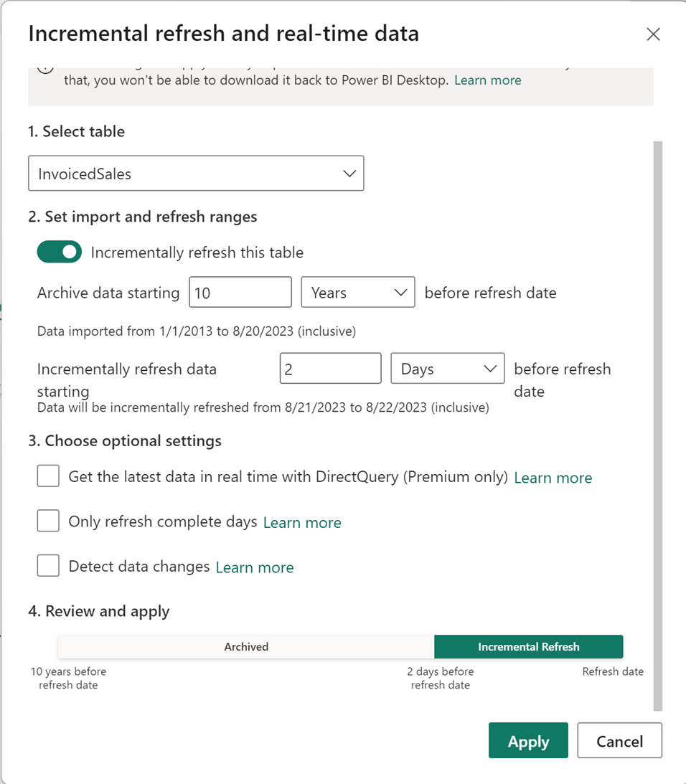Open Learn more link for DirectQuery
The image size is (686, 784).
pyautogui.click(x=553, y=478)
